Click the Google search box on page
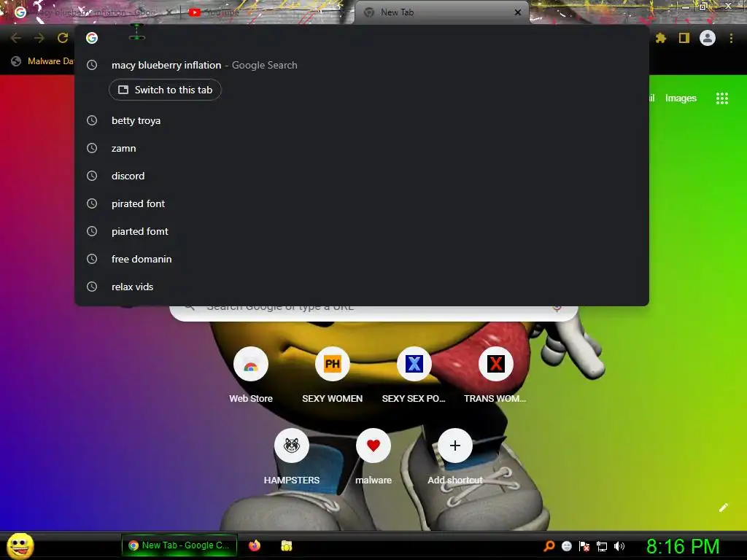 374,312
